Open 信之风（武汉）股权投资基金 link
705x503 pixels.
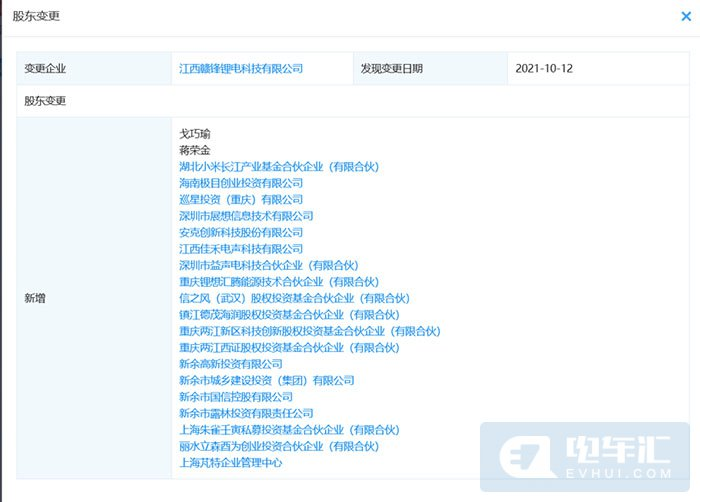pyautogui.click(x=294, y=298)
